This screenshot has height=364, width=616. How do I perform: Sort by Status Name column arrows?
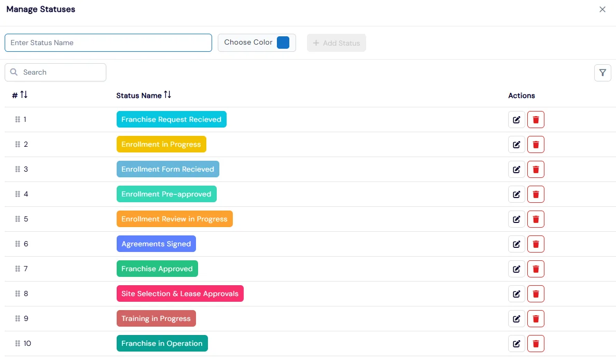[x=167, y=95]
